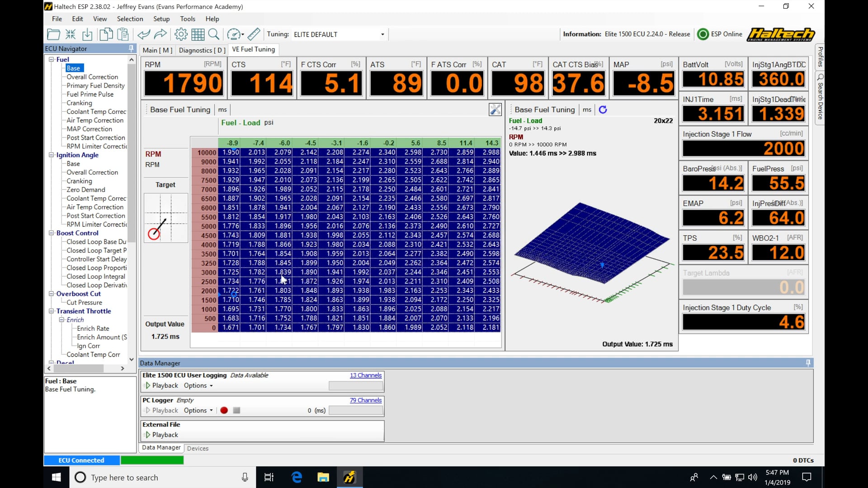Open the 79 Channels link
This screenshot has width=868, height=488.
365,400
